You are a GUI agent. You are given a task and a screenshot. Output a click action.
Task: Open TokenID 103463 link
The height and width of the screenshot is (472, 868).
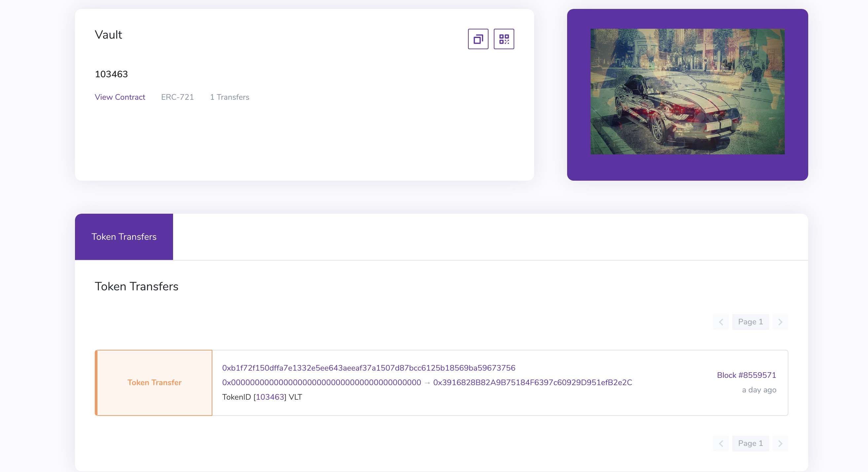[x=270, y=397]
